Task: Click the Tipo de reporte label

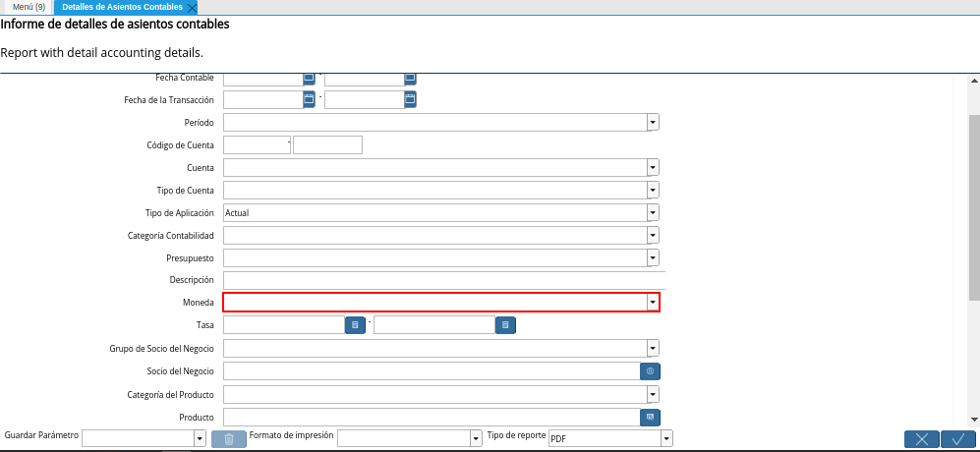Action: click(x=516, y=434)
